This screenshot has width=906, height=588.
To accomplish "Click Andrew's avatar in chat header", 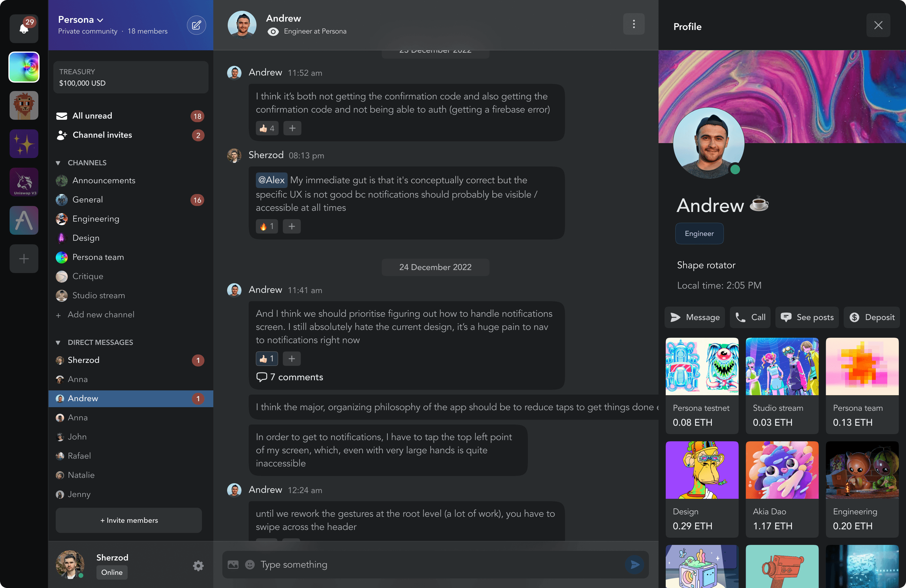I will 242,25.
